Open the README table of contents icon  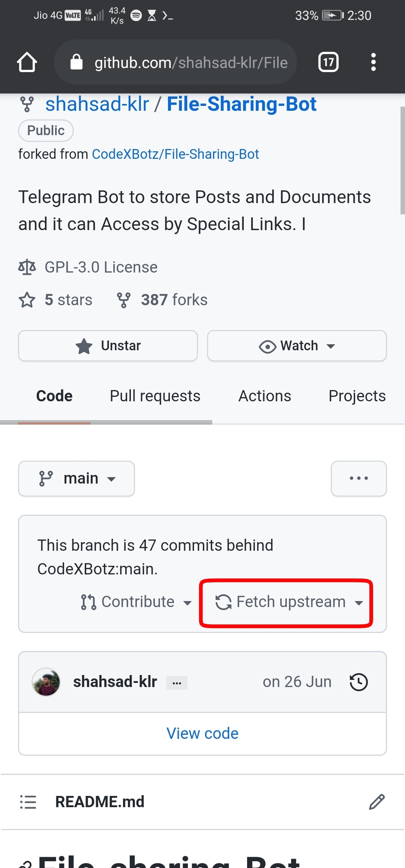pyautogui.click(x=28, y=802)
